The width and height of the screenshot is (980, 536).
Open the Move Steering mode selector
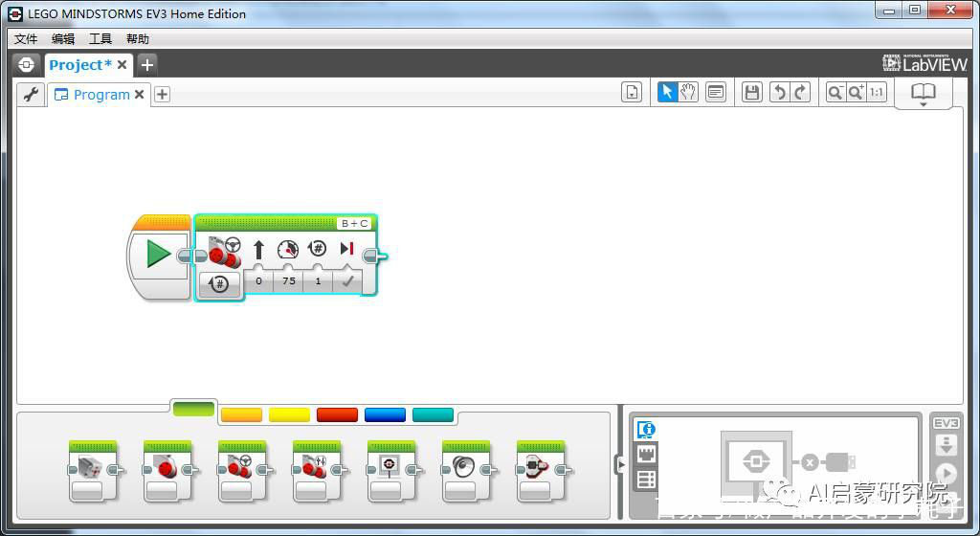click(219, 283)
